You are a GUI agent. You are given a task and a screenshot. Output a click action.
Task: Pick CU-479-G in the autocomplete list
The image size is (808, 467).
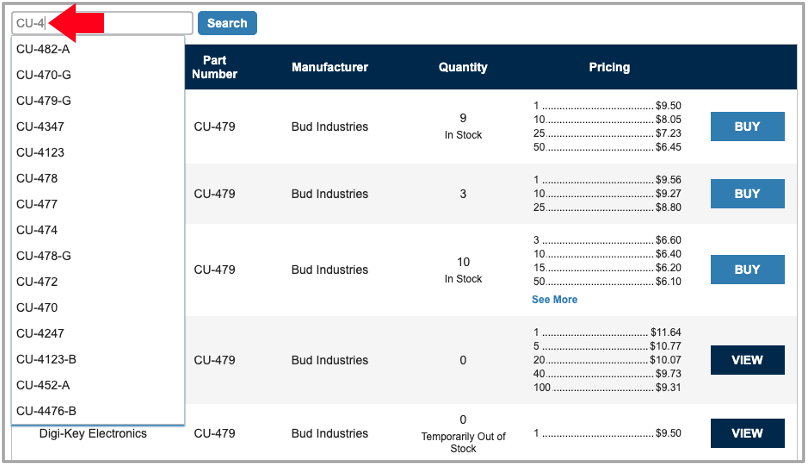click(43, 101)
